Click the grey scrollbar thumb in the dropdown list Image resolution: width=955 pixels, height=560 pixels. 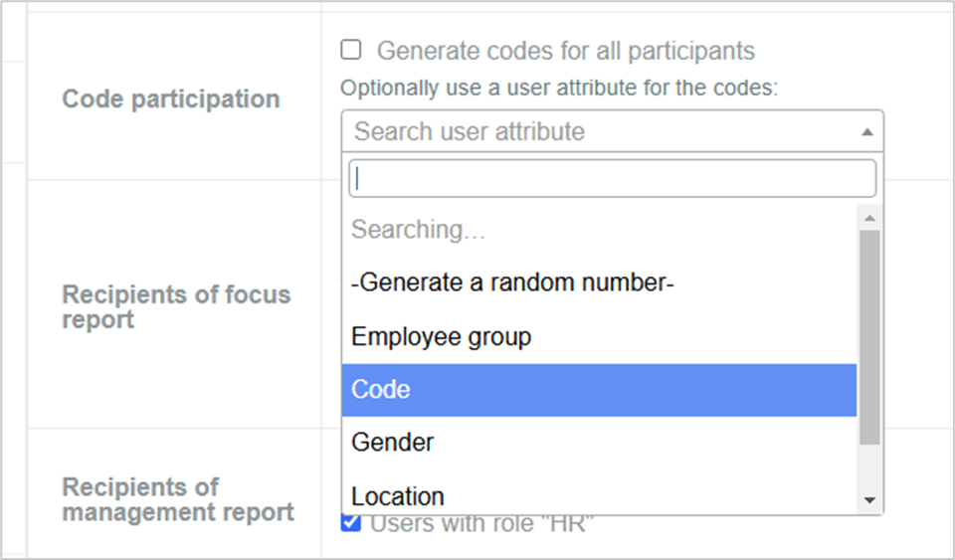point(869,337)
